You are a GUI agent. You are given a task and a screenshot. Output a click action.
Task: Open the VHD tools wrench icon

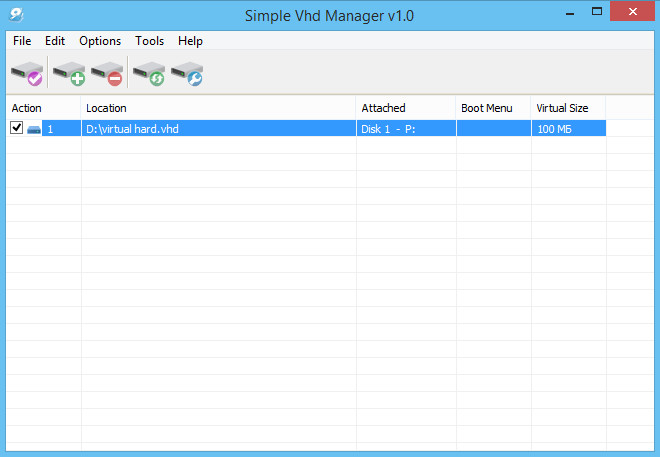click(187, 73)
